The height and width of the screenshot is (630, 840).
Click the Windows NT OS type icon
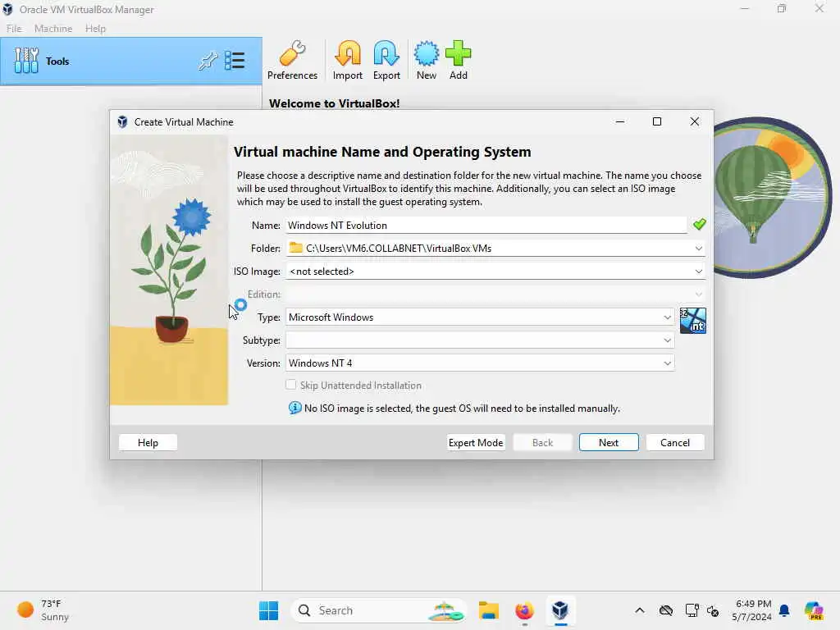692,321
